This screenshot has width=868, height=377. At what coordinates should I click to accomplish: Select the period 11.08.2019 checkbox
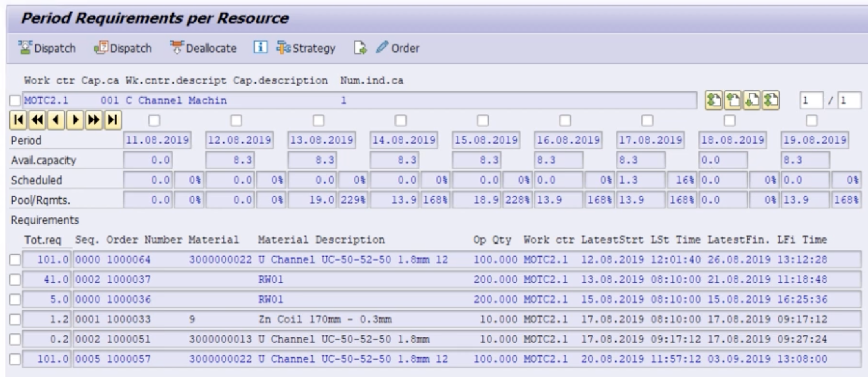(x=154, y=120)
